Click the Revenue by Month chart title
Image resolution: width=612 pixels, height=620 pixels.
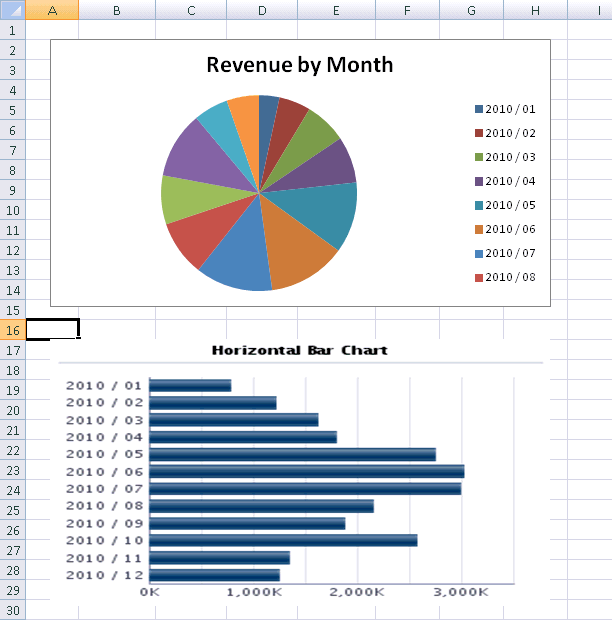coord(300,64)
